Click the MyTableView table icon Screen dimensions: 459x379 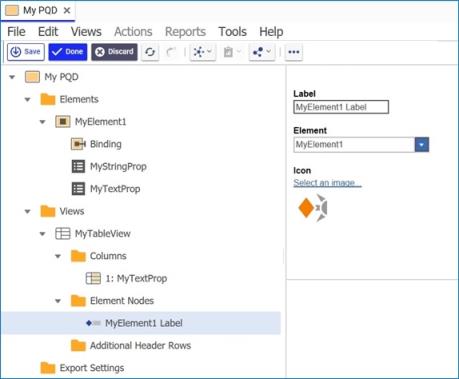(x=63, y=234)
